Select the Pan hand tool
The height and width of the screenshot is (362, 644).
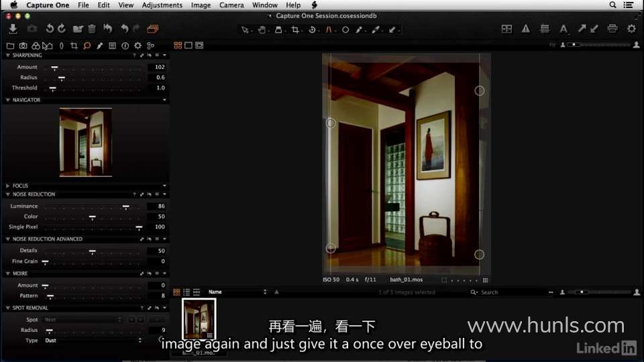261,29
